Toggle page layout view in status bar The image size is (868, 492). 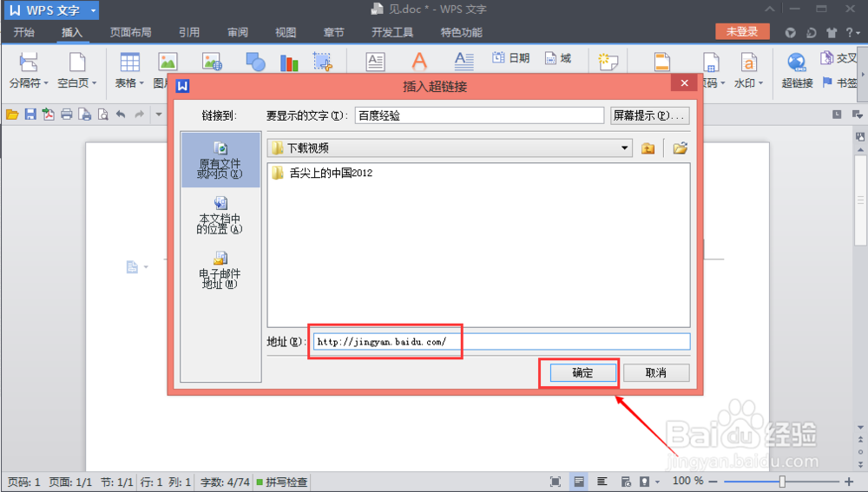point(578,482)
